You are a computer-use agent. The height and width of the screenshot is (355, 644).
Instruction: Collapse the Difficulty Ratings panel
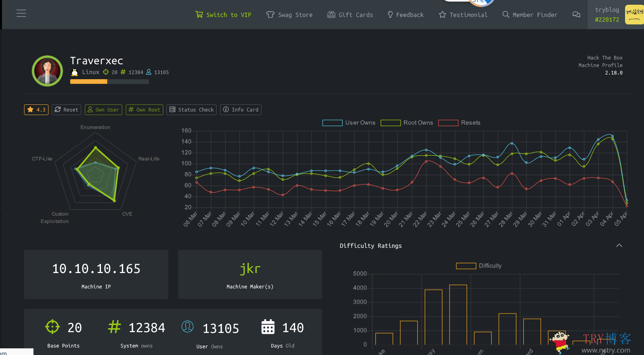(619, 245)
